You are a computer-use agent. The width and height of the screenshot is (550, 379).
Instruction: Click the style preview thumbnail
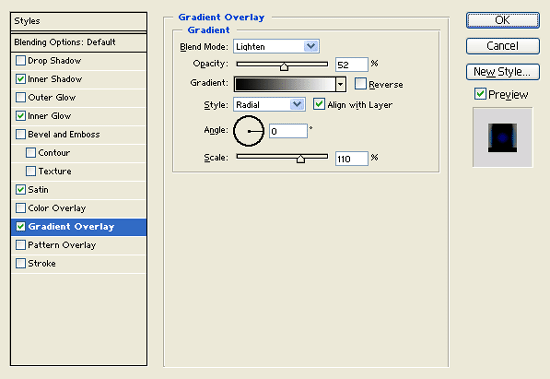click(x=502, y=137)
